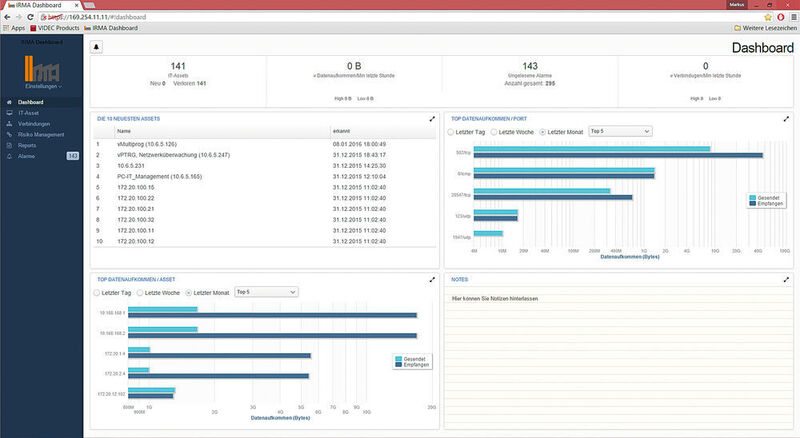Select Letzte Woche in asset chart
This screenshot has width=800, height=438.
point(140,293)
